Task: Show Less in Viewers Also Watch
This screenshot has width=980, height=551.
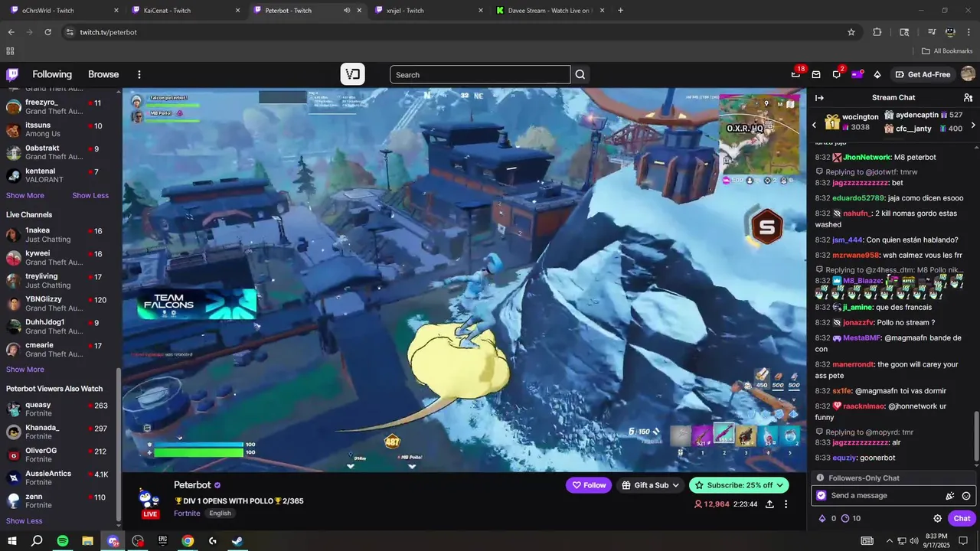Action: pos(24,521)
